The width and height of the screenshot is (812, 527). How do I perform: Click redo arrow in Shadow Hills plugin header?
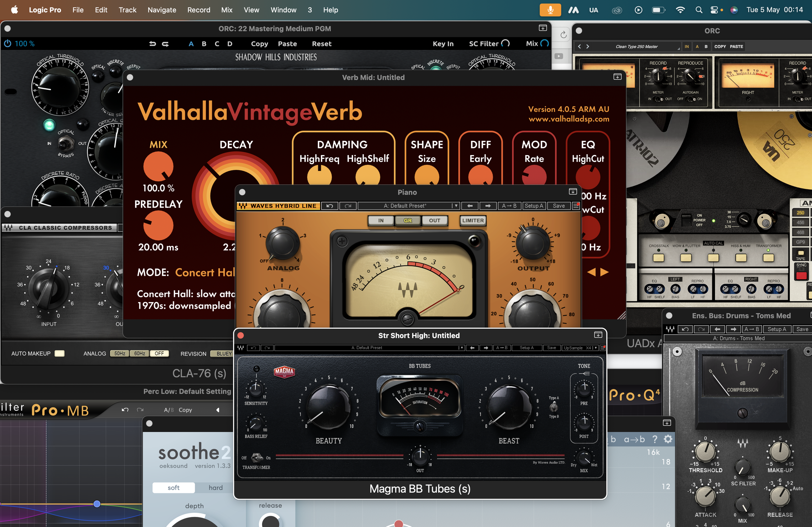(x=165, y=43)
